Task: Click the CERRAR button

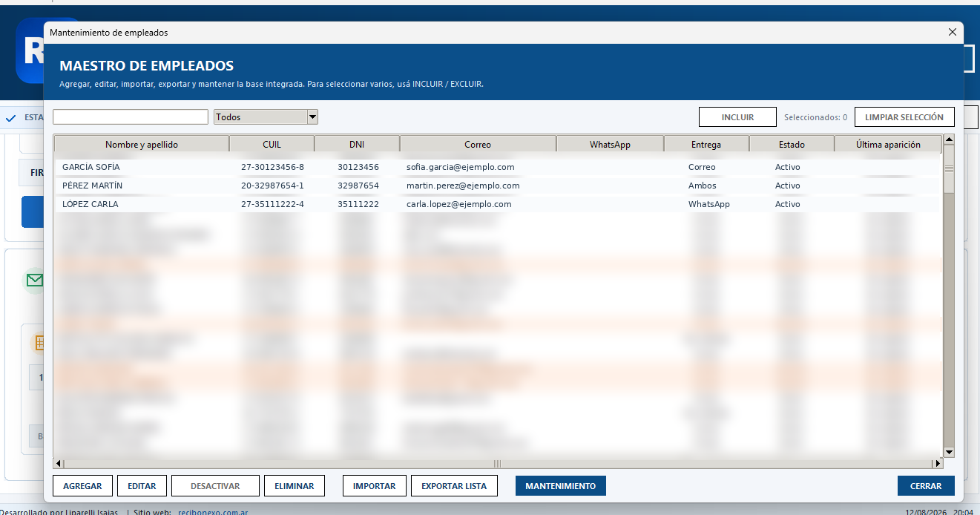Action: 926,486
